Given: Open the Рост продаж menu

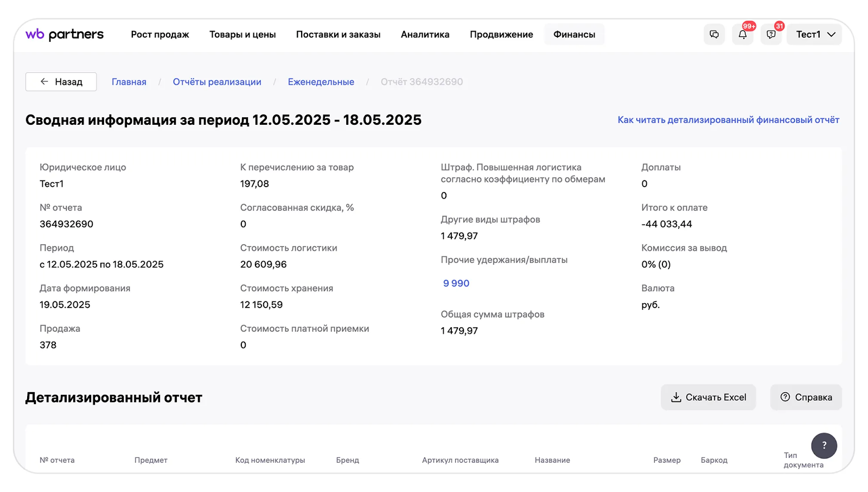Looking at the screenshot, I should (160, 34).
